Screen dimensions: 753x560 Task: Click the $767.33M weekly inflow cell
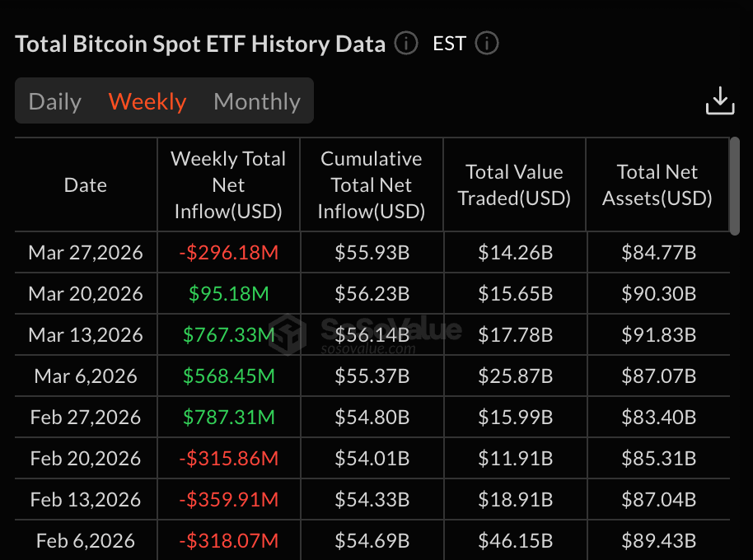(x=228, y=334)
